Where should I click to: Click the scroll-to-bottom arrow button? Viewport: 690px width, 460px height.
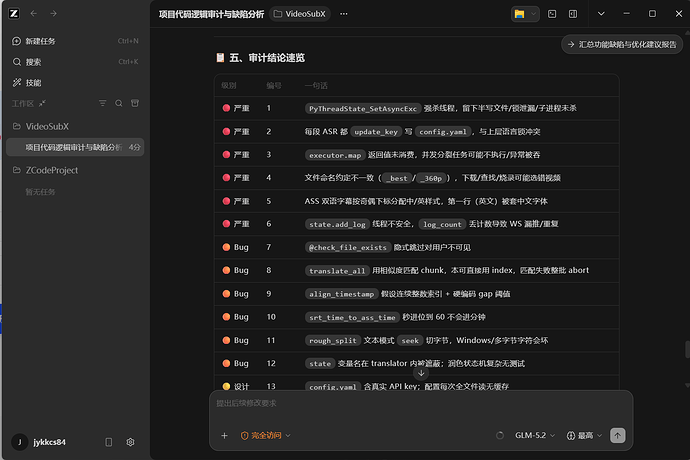pyautogui.click(x=421, y=373)
